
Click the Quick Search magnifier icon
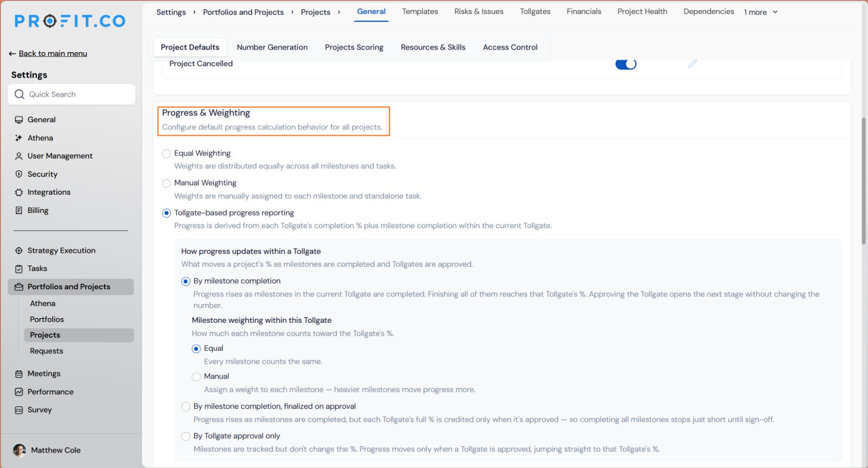pyautogui.click(x=20, y=94)
